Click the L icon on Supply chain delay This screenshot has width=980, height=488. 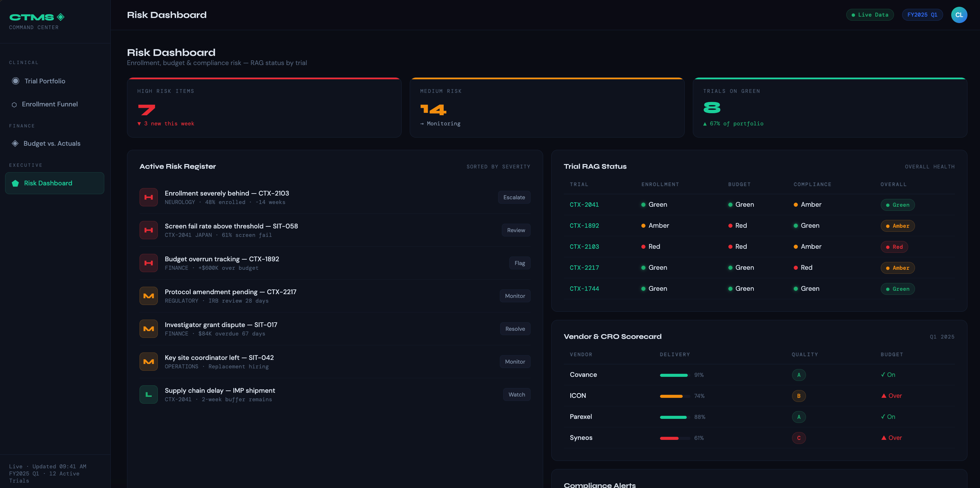click(148, 394)
